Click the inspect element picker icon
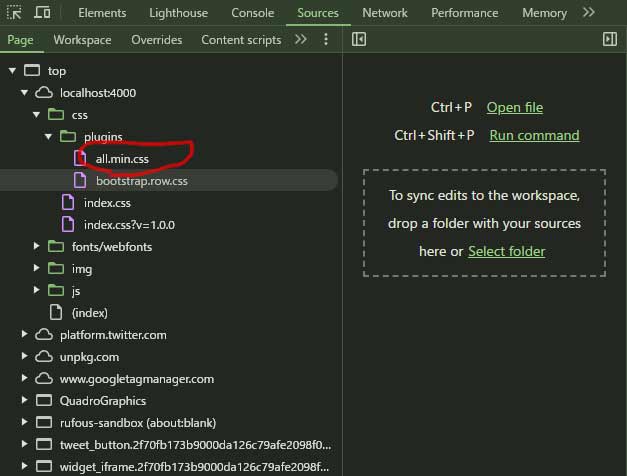This screenshot has height=476, width=627. [x=14, y=13]
